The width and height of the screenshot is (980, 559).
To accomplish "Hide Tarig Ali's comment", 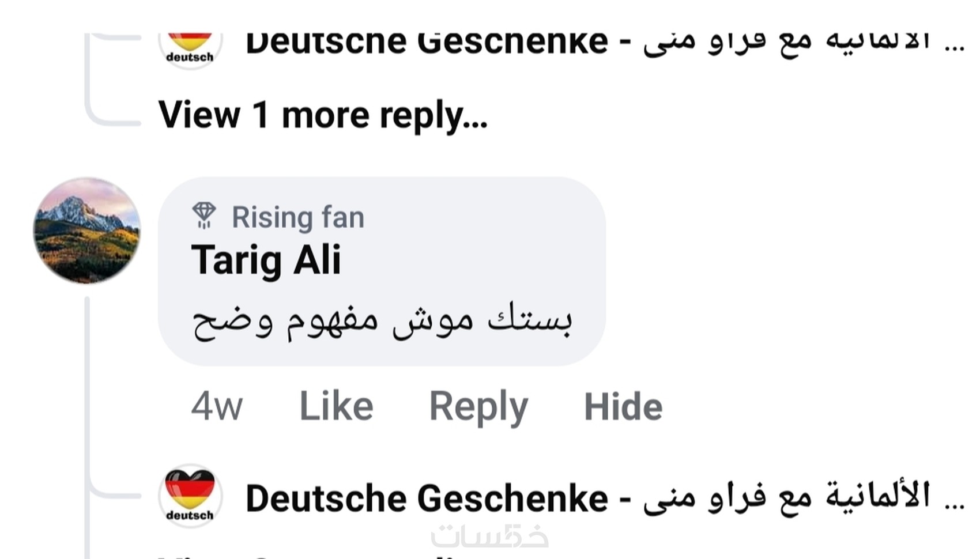I will [623, 406].
